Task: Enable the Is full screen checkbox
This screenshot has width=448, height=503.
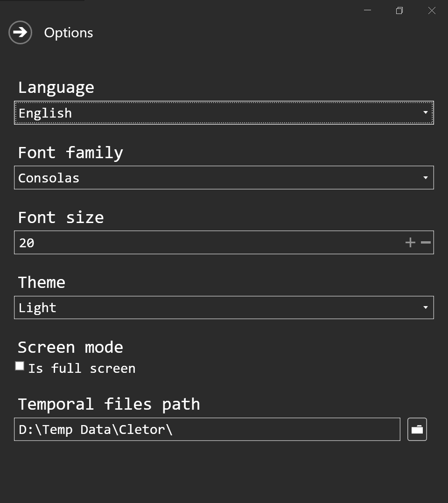Action: tap(20, 366)
